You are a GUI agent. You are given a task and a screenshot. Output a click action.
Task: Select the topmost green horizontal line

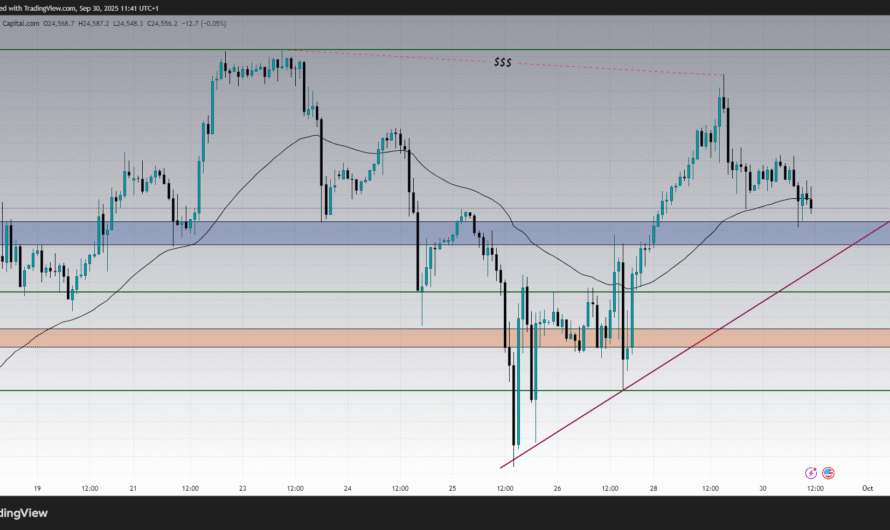445,49
